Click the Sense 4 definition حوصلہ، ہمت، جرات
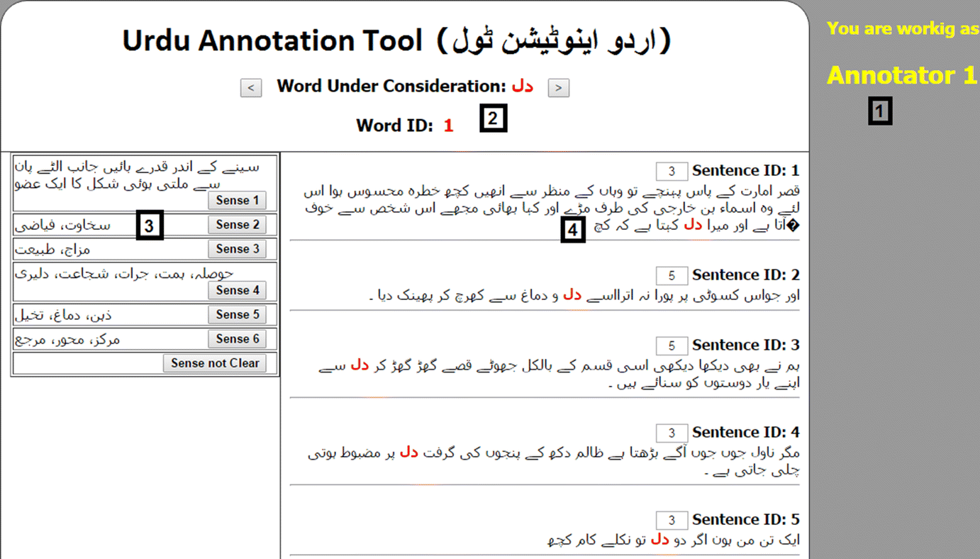 (125, 273)
